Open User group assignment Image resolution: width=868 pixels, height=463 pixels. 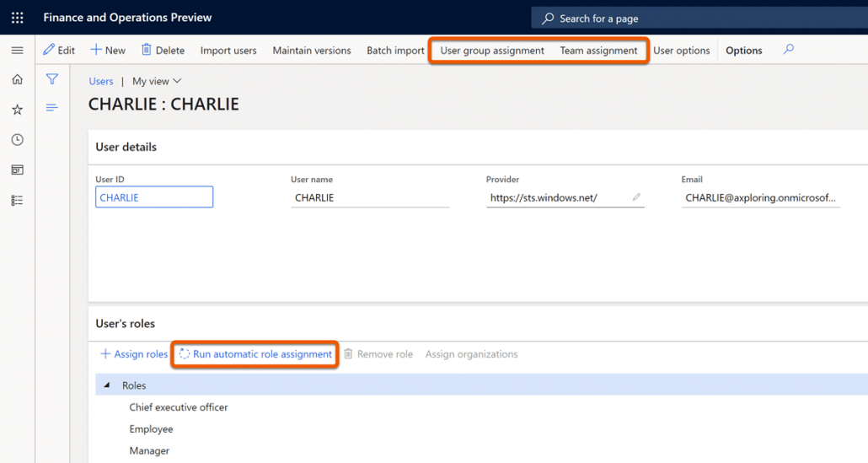[492, 51]
